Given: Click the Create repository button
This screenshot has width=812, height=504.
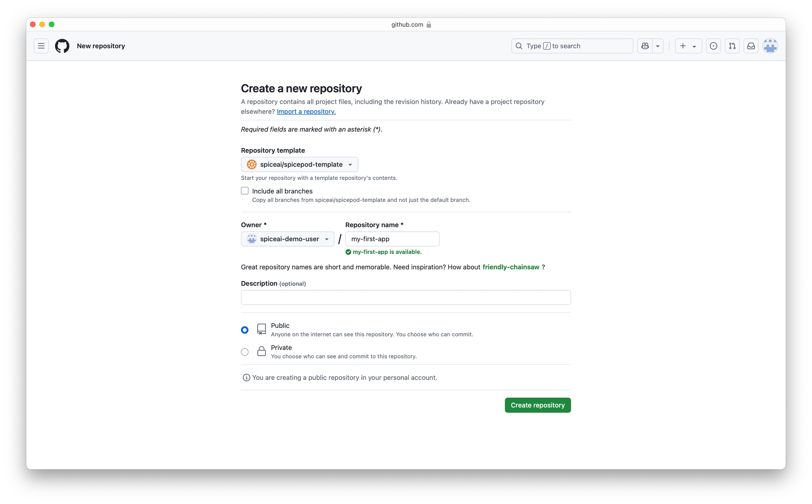Looking at the screenshot, I should click(537, 405).
